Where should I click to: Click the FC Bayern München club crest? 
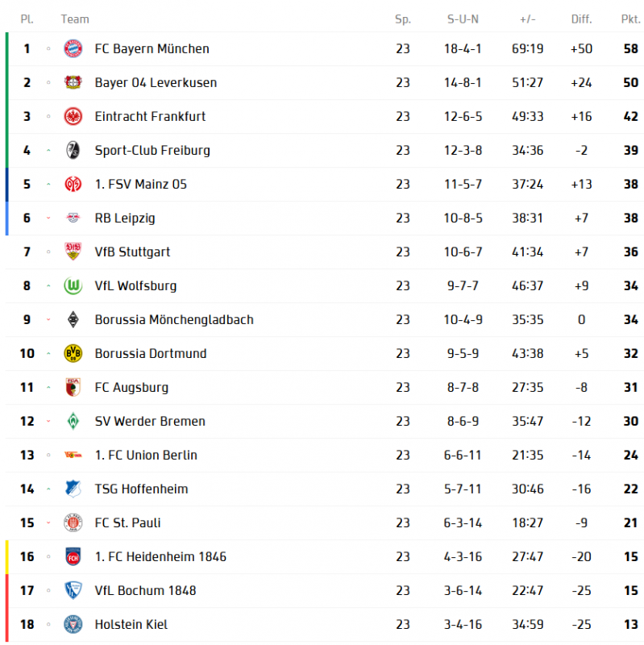pyautogui.click(x=73, y=48)
